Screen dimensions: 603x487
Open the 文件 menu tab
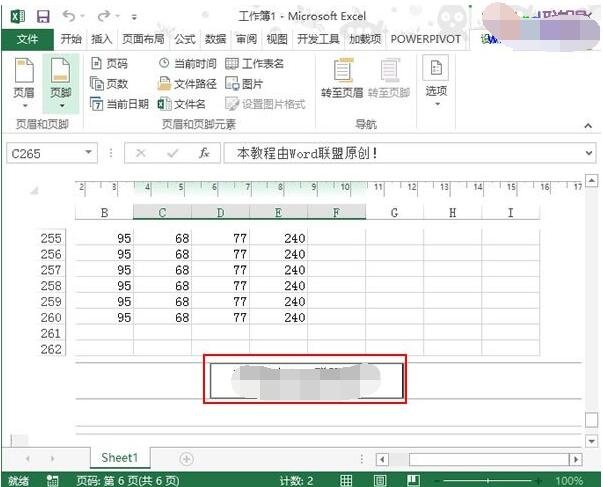point(27,39)
